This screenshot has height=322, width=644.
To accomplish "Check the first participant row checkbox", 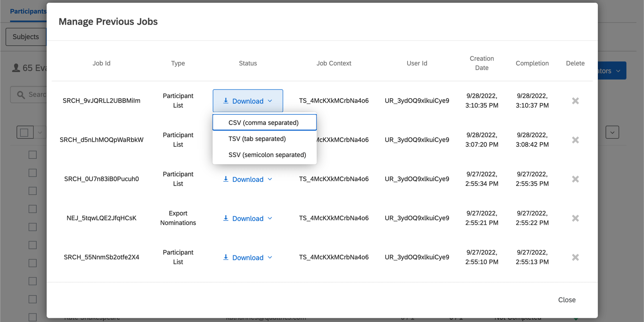I will (33, 155).
